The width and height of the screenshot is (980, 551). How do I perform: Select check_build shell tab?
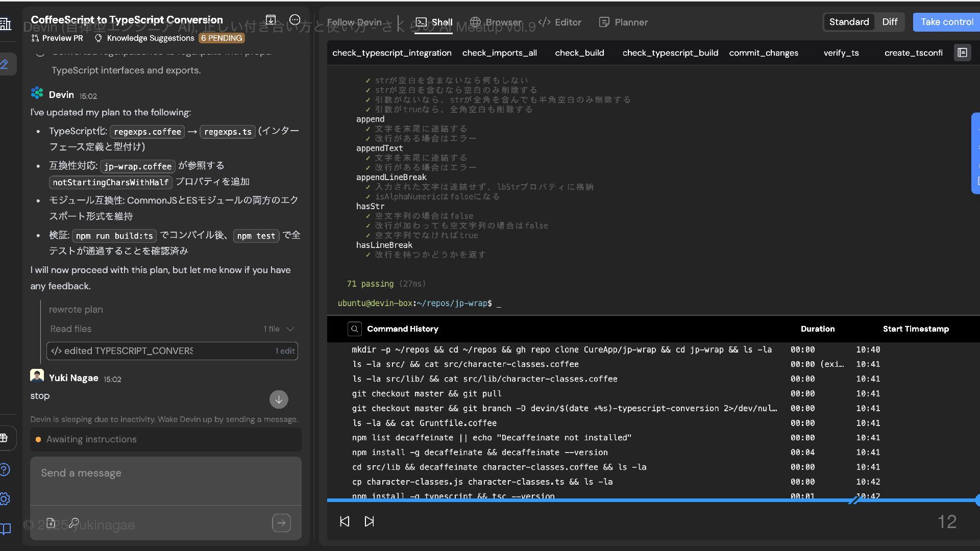[x=579, y=53]
